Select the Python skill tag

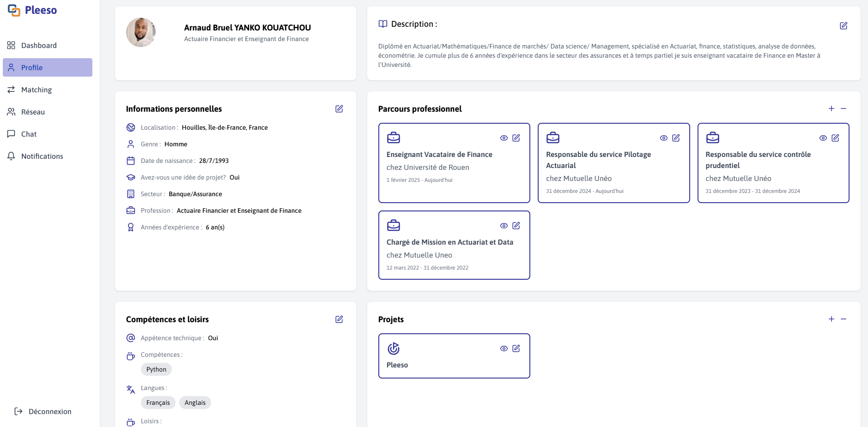156,369
